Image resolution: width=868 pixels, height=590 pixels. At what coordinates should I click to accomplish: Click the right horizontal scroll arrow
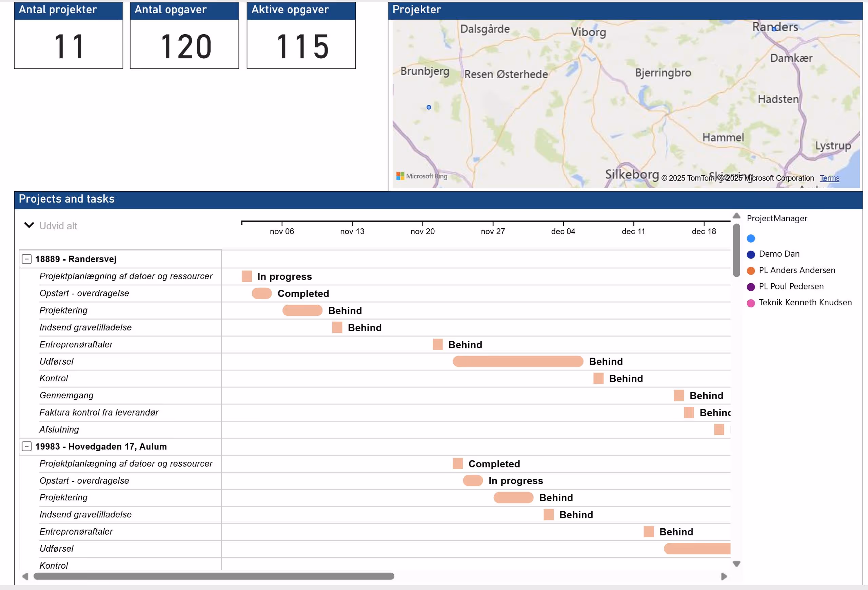pyautogui.click(x=724, y=576)
